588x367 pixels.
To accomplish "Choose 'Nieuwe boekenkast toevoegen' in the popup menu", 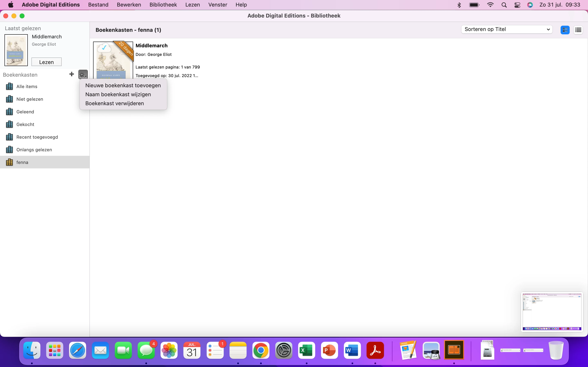I will coord(123,85).
